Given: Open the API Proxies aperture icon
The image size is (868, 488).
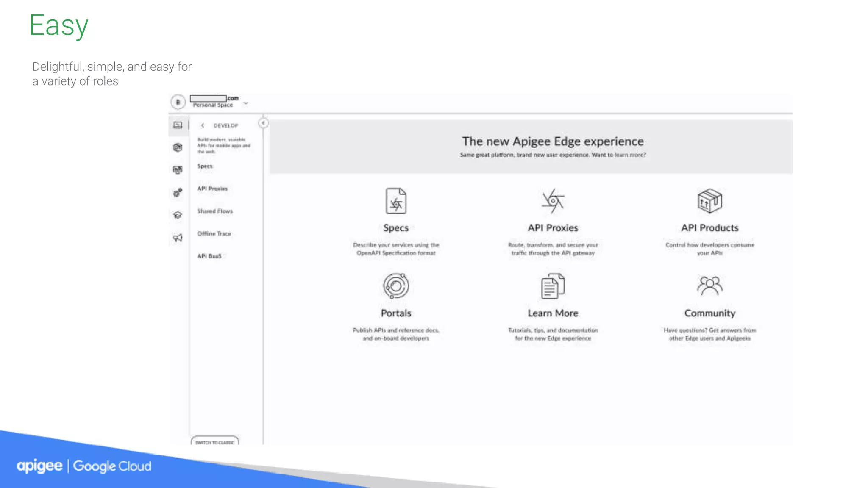Looking at the screenshot, I should [x=553, y=201].
